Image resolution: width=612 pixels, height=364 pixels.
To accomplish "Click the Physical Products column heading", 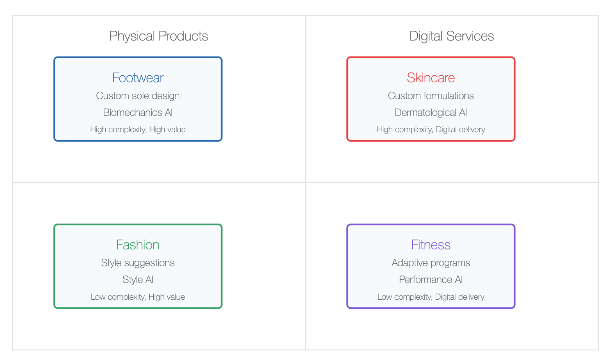I will pos(159,36).
